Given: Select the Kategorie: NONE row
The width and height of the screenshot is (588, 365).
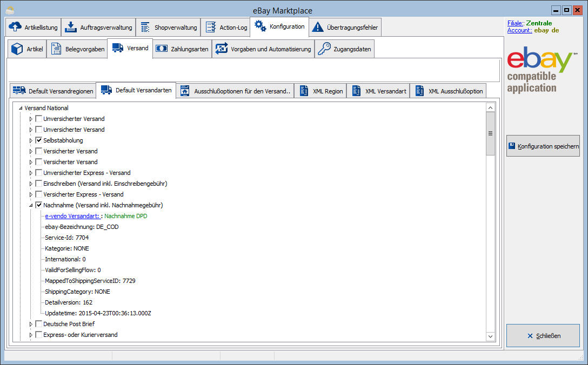Looking at the screenshot, I should click(67, 248).
